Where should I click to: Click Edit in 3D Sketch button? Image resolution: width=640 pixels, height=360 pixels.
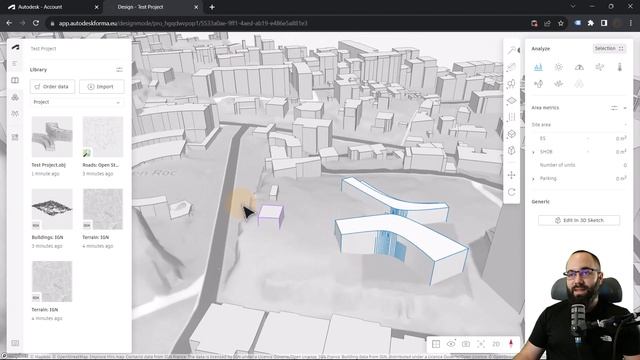click(579, 220)
